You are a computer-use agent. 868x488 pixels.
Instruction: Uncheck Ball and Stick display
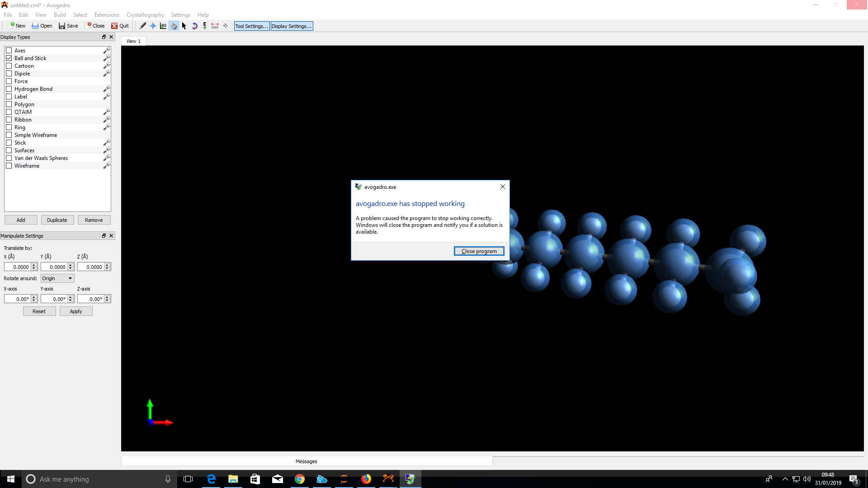click(x=9, y=58)
